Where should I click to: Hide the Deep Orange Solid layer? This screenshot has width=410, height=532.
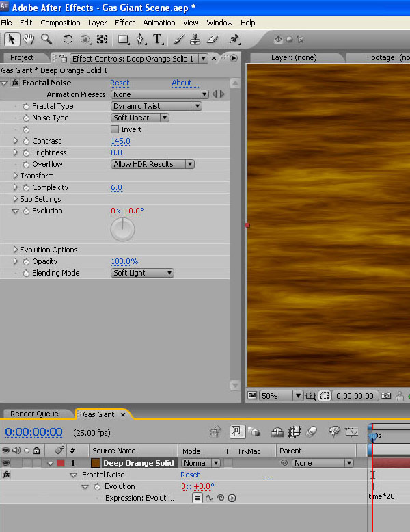pos(6,463)
